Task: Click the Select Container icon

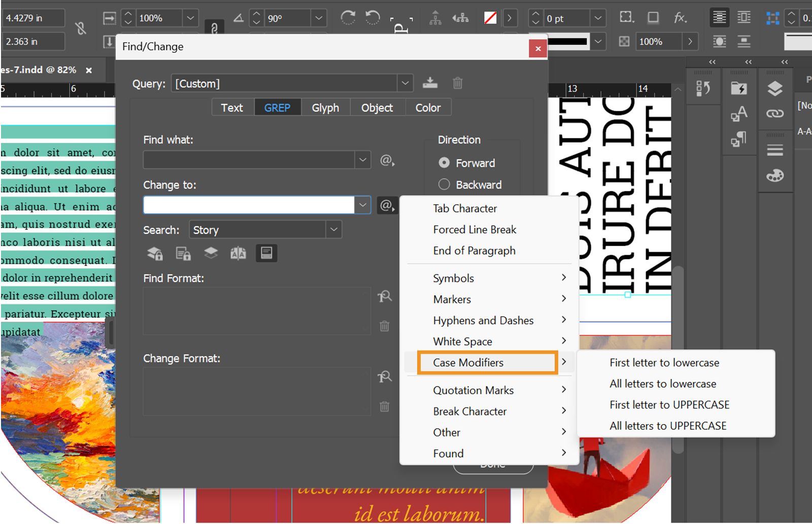Action: tap(435, 18)
